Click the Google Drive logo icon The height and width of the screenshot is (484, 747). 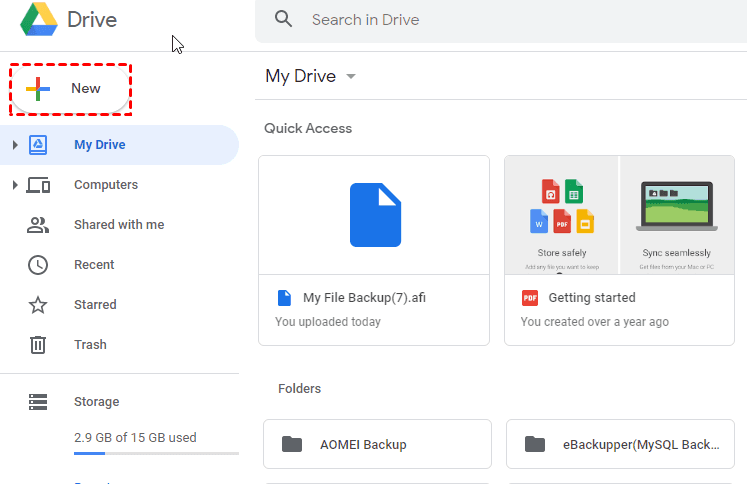tap(37, 20)
